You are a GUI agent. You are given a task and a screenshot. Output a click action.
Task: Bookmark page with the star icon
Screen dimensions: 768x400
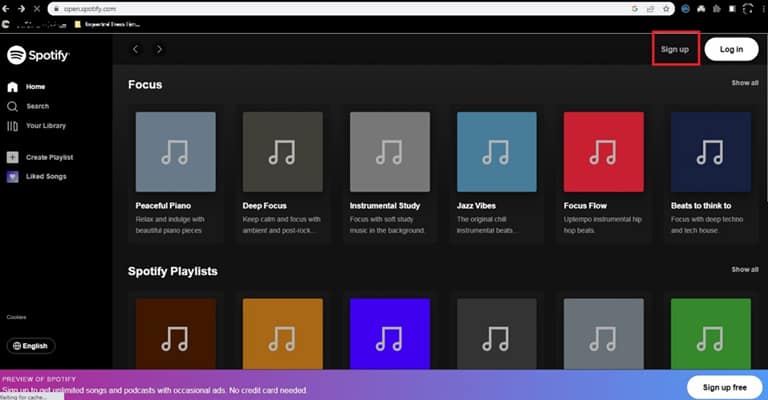[x=666, y=9]
